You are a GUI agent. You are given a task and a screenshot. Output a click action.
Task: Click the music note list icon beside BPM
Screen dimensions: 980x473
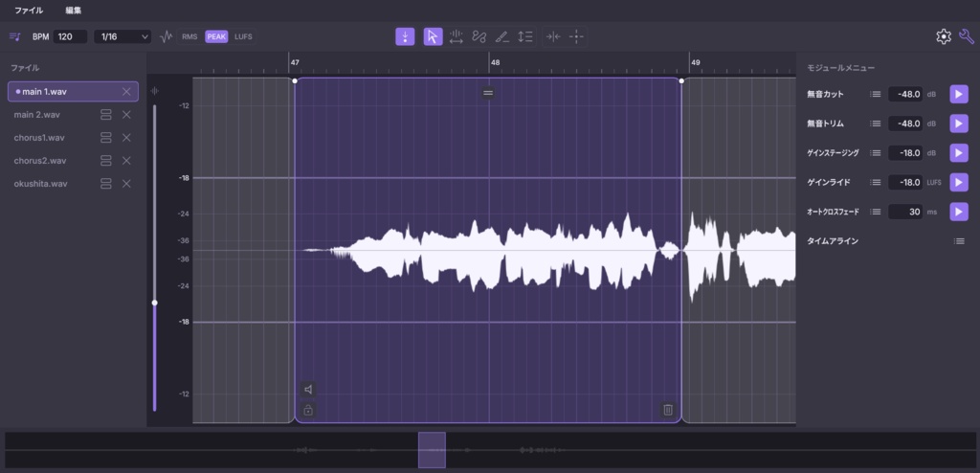[15, 37]
